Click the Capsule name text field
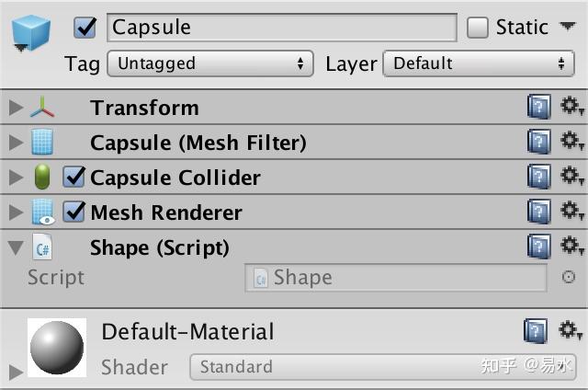The image size is (588, 390). click(282, 28)
